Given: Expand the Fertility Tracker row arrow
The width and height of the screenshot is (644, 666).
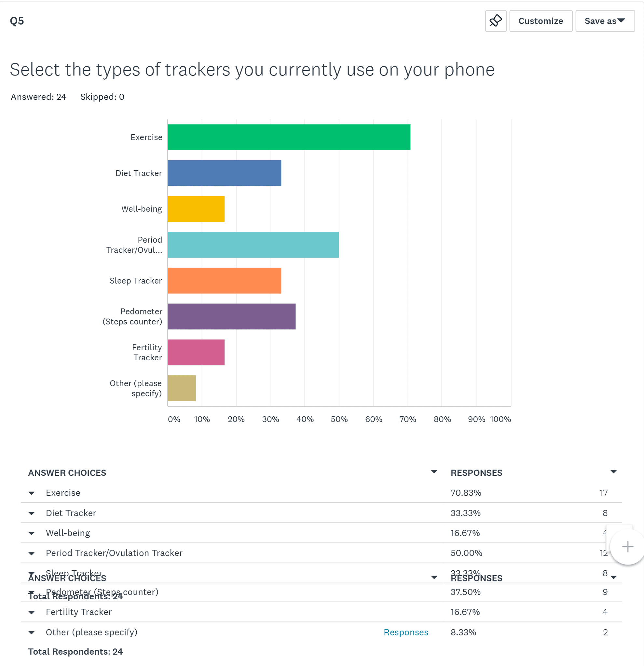Looking at the screenshot, I should 32,612.
